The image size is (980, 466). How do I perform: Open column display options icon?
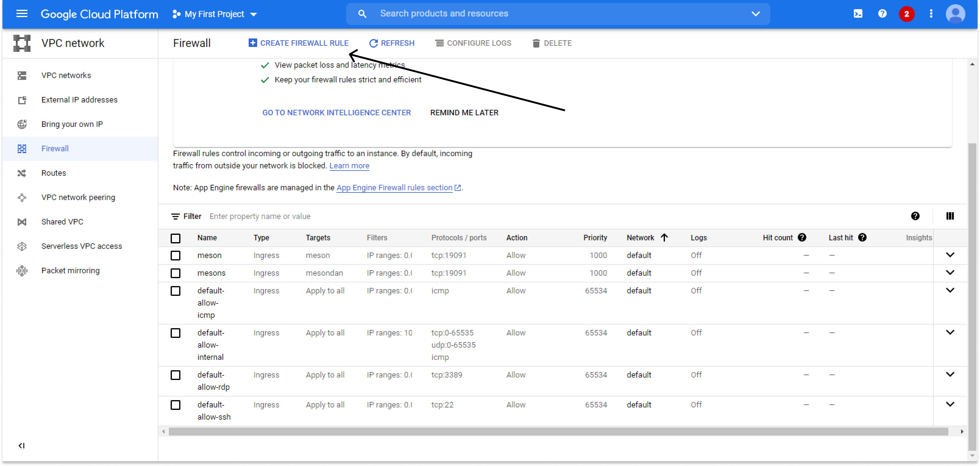coord(950,216)
